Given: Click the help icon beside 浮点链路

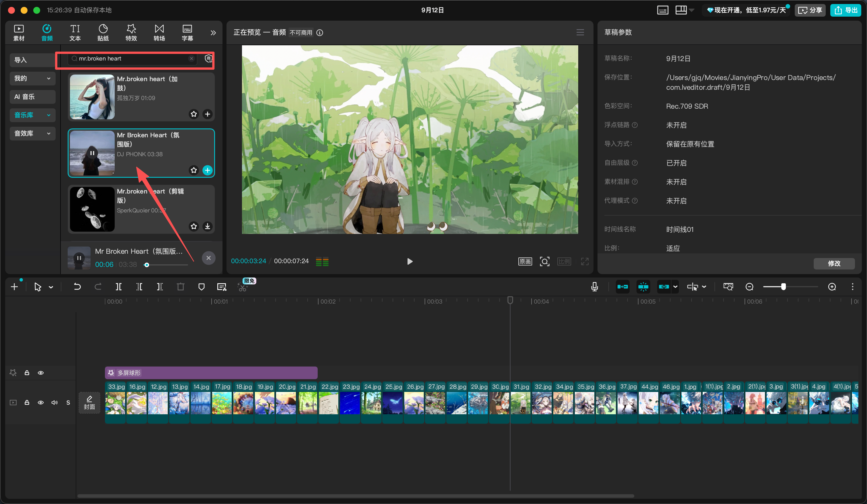Looking at the screenshot, I should point(635,125).
